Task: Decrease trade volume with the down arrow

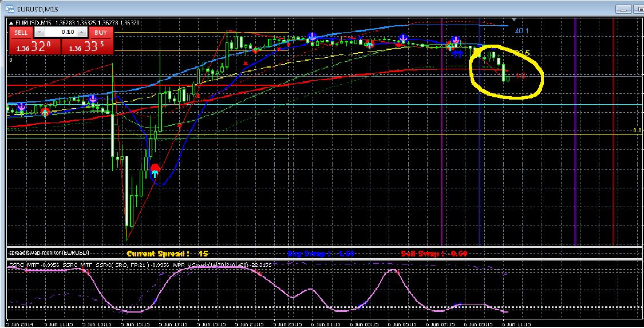Action: tap(38, 33)
